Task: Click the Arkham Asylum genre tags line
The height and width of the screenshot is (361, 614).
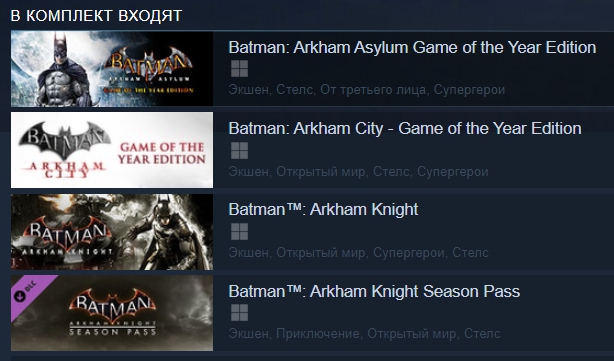Action: (x=367, y=90)
